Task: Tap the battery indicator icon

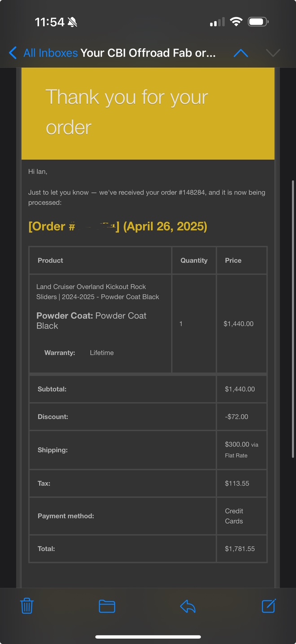Action: point(258,22)
